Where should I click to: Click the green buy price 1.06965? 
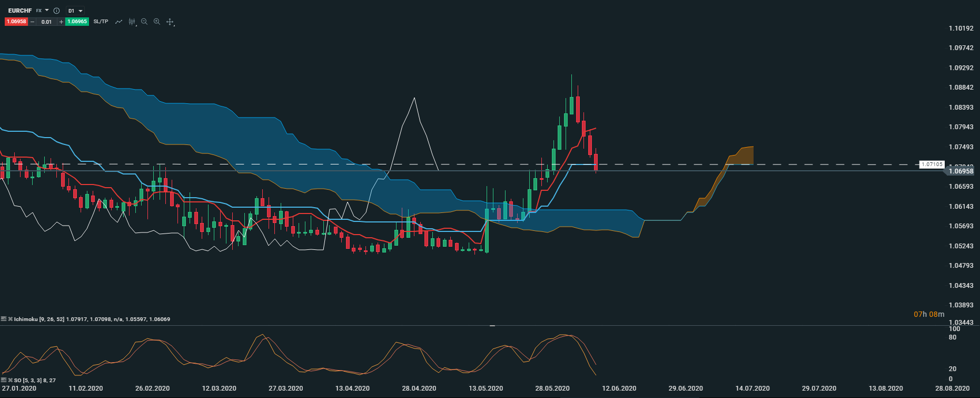[77, 22]
